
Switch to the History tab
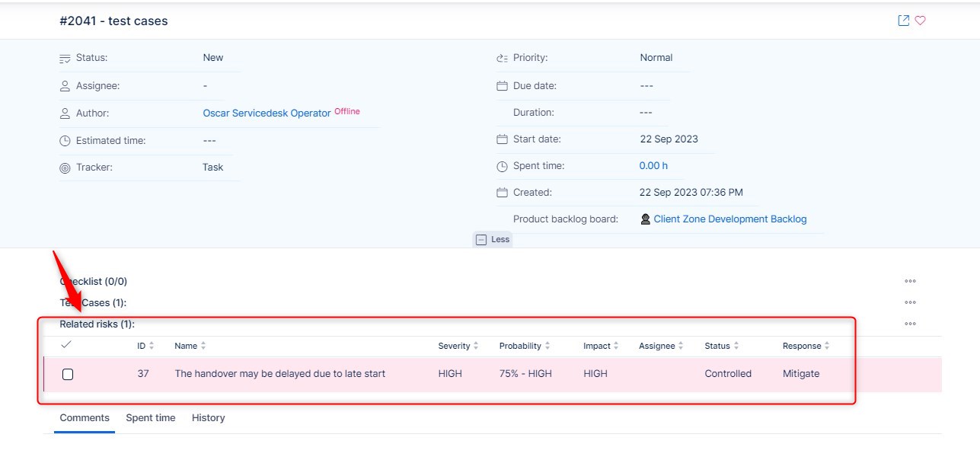[x=207, y=417]
